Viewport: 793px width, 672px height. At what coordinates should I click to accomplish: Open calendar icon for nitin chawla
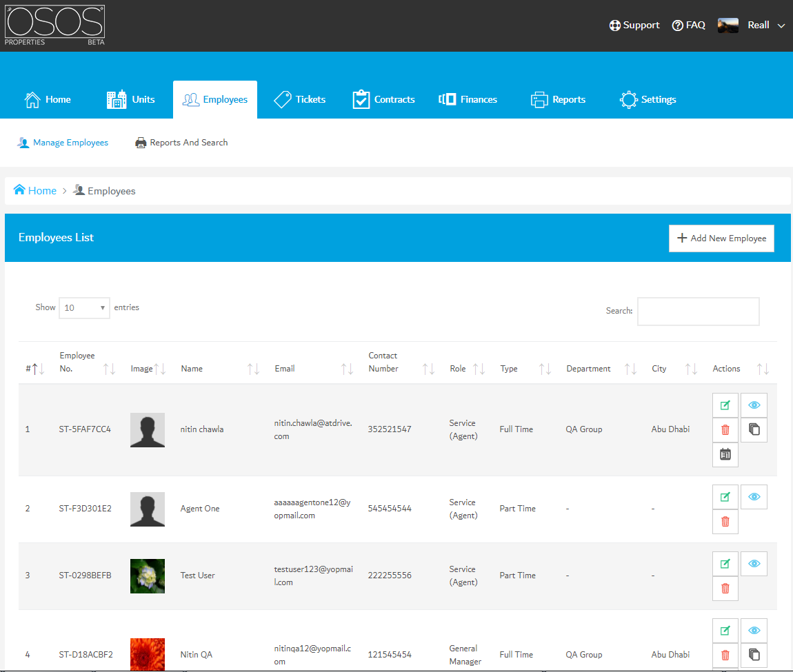pyautogui.click(x=725, y=455)
